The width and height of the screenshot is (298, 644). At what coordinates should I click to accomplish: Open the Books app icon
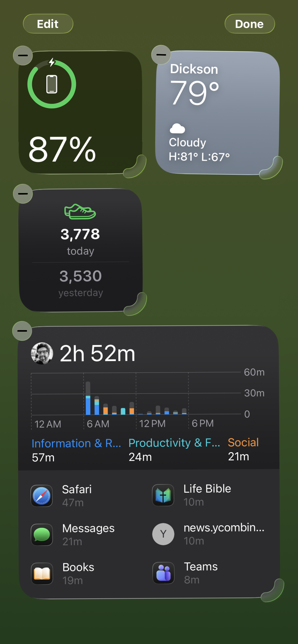(42, 574)
